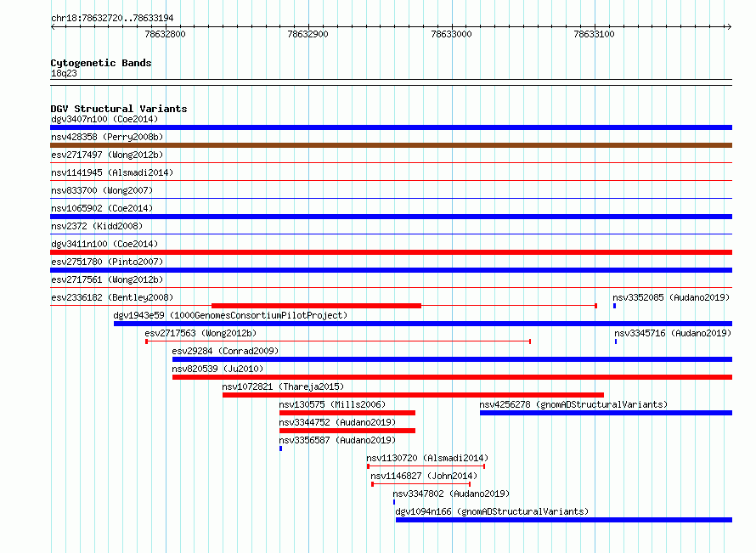Click the DGV Structural Variants track title
756x553 pixels.
pos(119,109)
